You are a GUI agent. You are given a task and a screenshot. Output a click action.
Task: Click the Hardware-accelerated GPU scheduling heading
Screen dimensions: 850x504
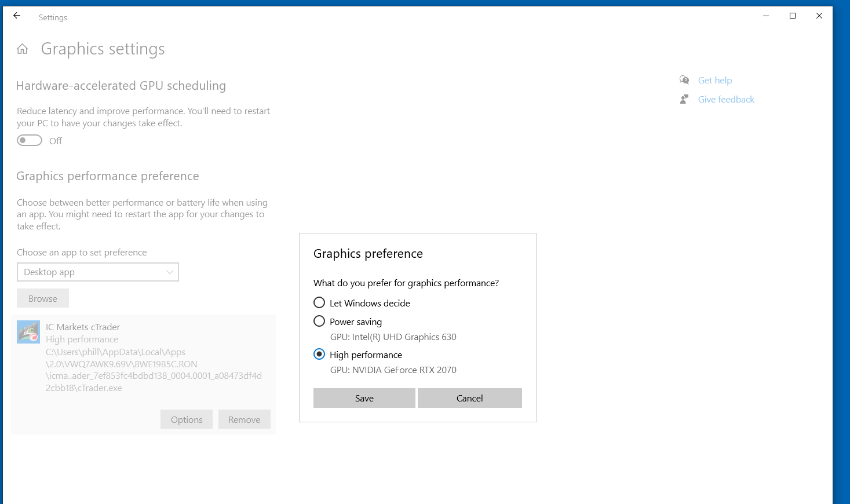coord(121,86)
